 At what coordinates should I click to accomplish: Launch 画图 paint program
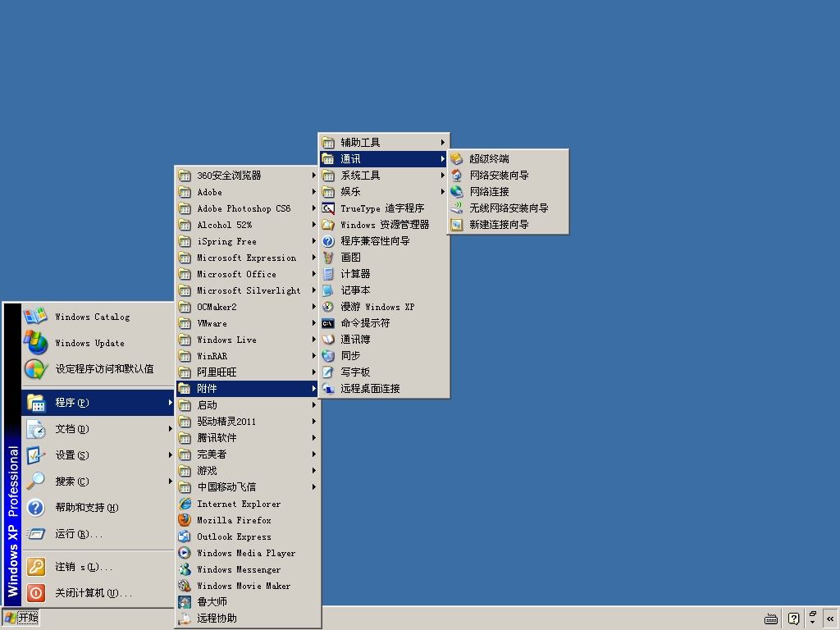[384, 257]
